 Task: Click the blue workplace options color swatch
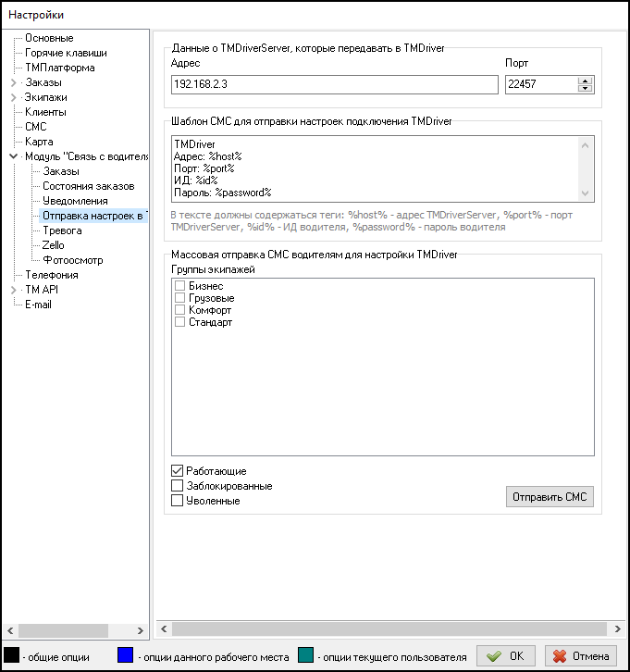coord(125,655)
